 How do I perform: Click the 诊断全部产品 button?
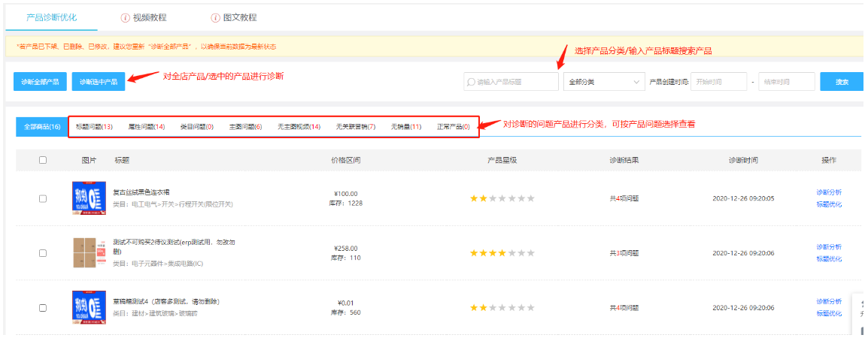pyautogui.click(x=40, y=81)
